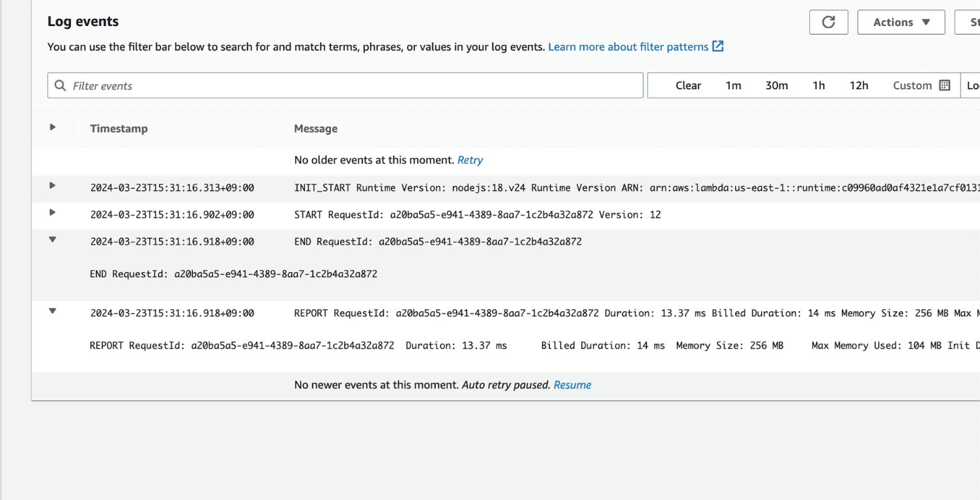Click Resume to restart auto retry
The height and width of the screenshot is (500, 980).
(572, 385)
